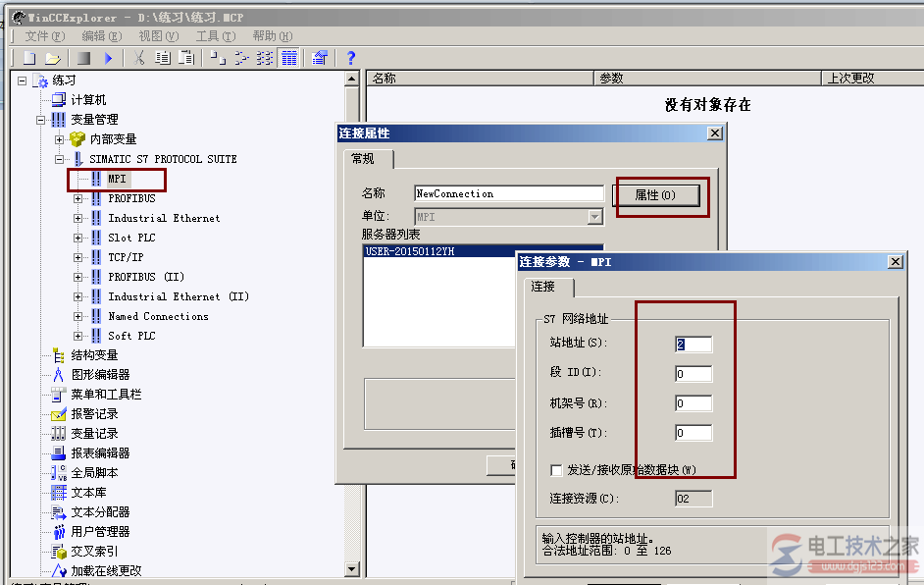Click the Paste toolbar icon
The height and width of the screenshot is (585, 924).
tap(186, 58)
